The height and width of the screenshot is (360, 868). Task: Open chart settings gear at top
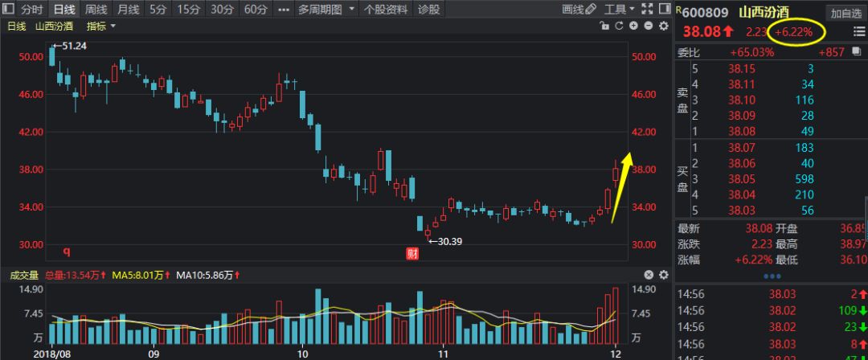(x=663, y=26)
